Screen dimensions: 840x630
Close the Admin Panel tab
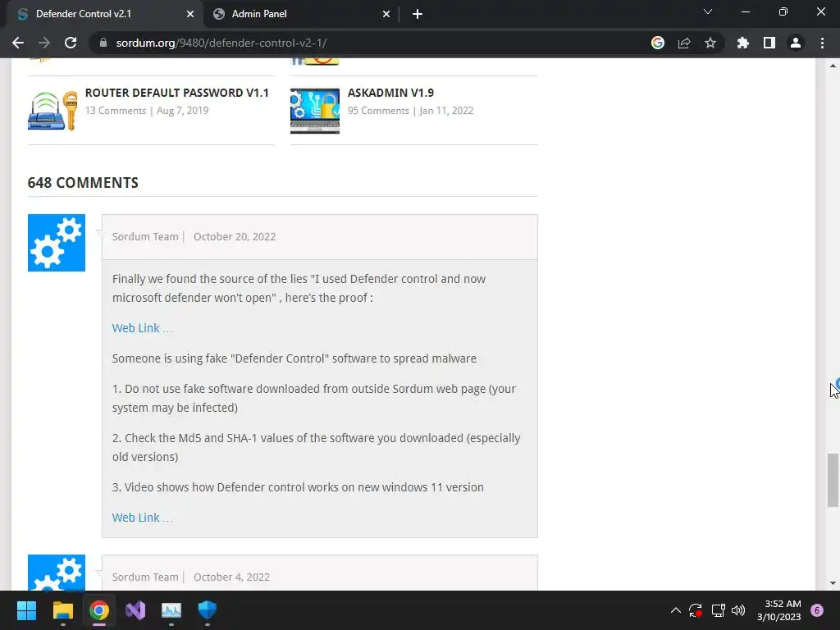pyautogui.click(x=386, y=14)
